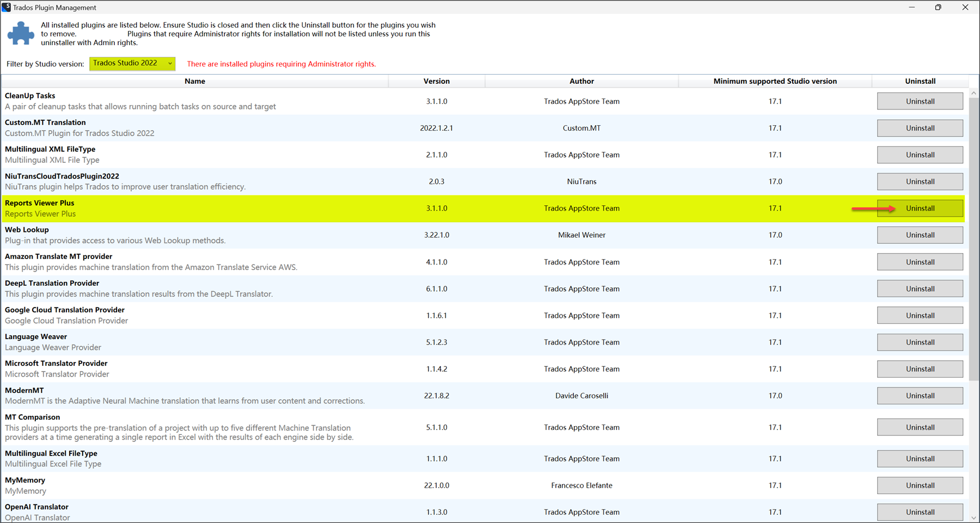Select the DeepL Translation Provider name
The width and height of the screenshot is (980, 523).
pyautogui.click(x=52, y=283)
